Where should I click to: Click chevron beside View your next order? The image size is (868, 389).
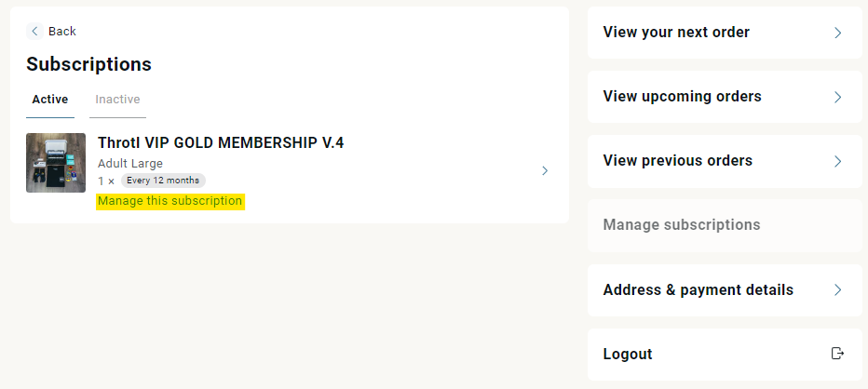point(838,33)
